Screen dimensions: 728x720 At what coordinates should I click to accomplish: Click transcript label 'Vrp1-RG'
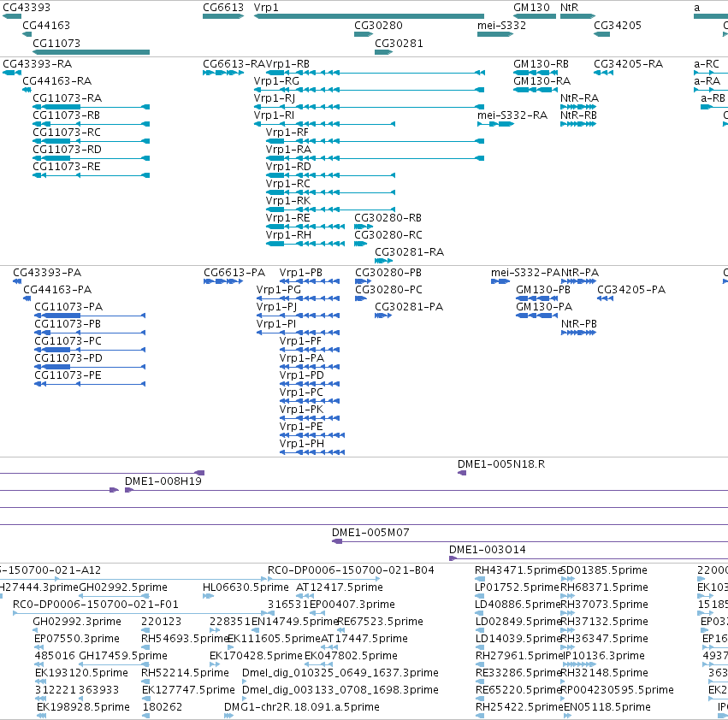pos(276,81)
